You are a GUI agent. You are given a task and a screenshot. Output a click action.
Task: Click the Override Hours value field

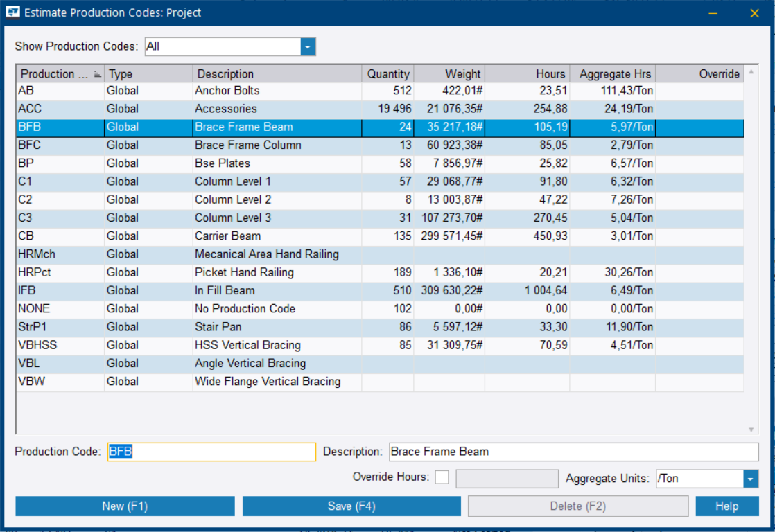coord(506,479)
